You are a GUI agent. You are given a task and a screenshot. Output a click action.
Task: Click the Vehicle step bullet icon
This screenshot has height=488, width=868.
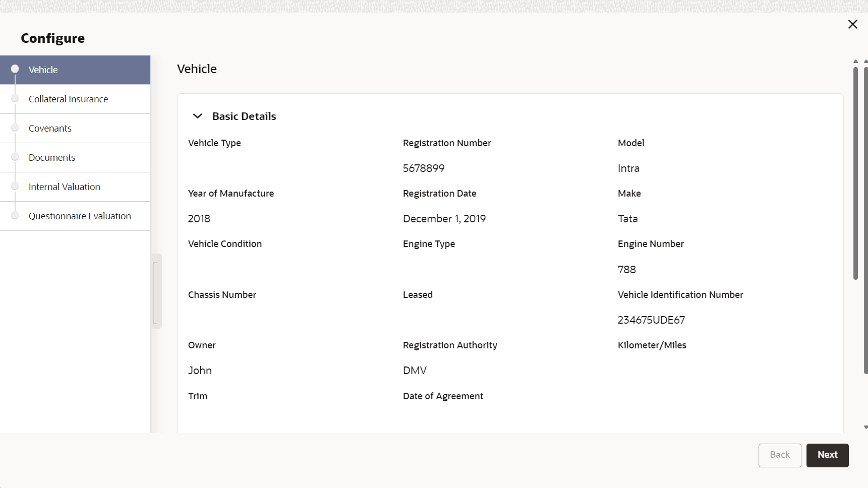15,69
